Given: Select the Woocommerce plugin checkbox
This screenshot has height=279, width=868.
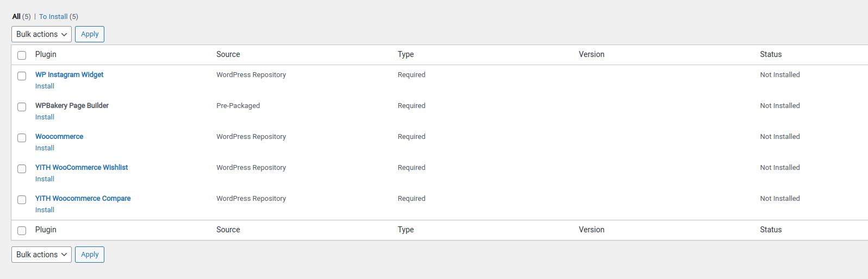Looking at the screenshot, I should coord(22,138).
